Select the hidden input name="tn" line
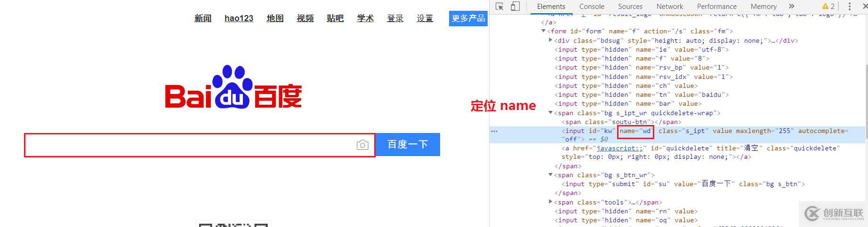Image resolution: width=868 pixels, height=227 pixels. (x=642, y=94)
